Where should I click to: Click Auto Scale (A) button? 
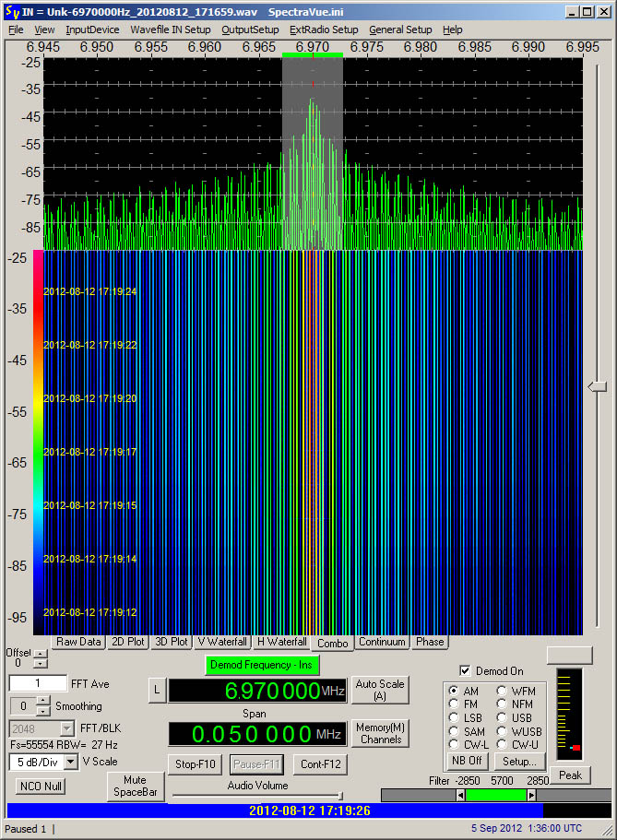click(380, 690)
